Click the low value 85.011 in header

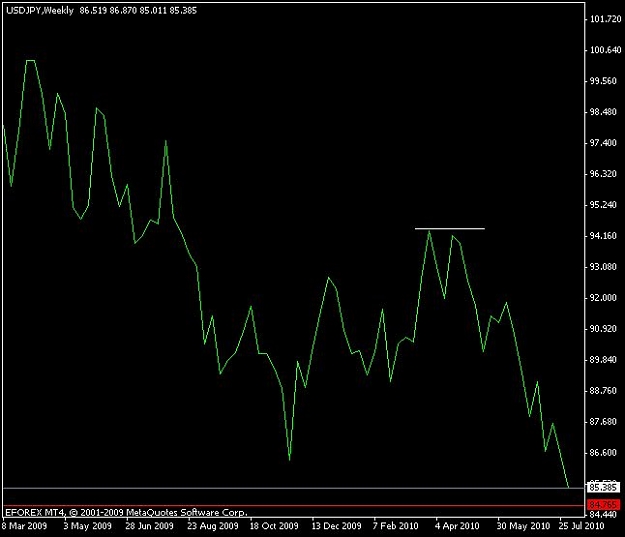pos(153,10)
